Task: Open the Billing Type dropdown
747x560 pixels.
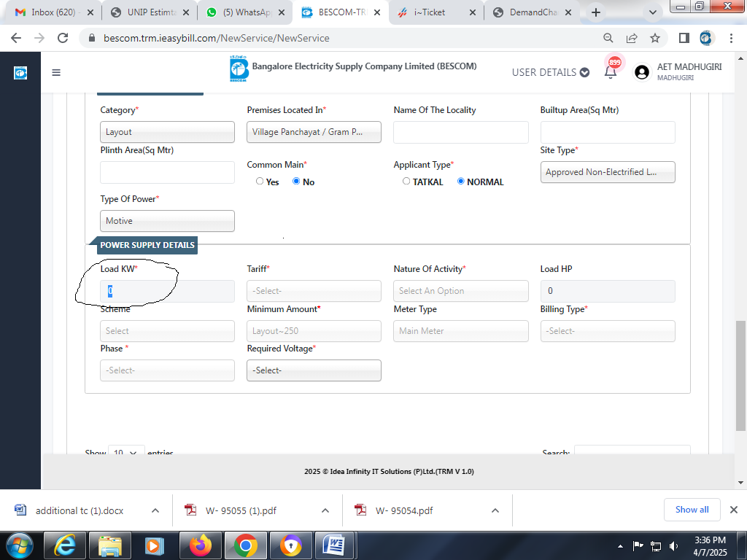Action: tap(608, 331)
